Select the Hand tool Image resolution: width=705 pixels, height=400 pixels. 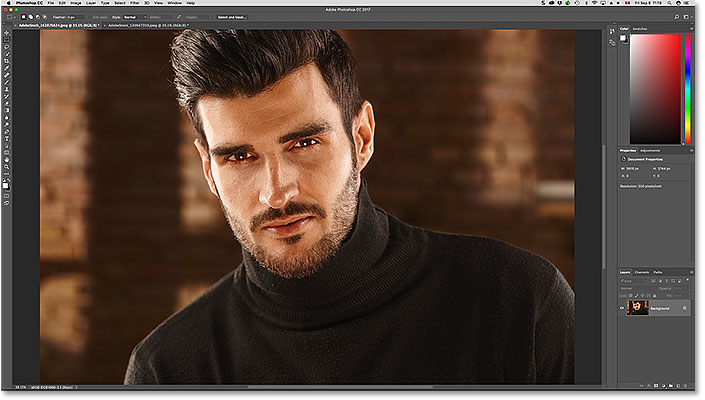coord(6,160)
